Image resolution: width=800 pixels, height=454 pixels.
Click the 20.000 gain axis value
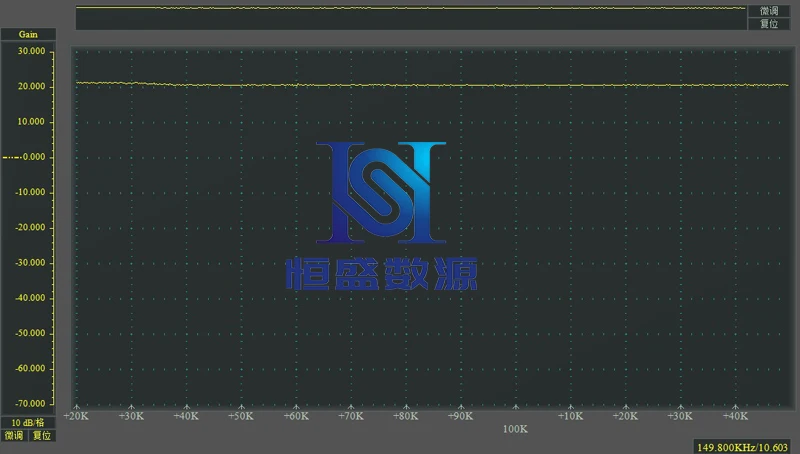[32, 86]
